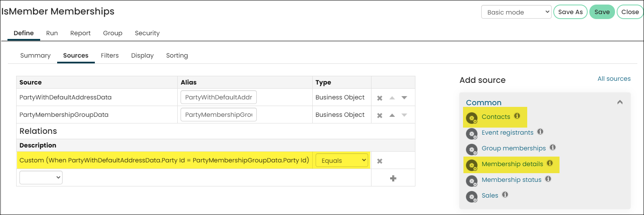Image resolution: width=644 pixels, height=215 pixels.
Task: Edit the PartyWithDefaultAddressData alias field
Action: (219, 97)
